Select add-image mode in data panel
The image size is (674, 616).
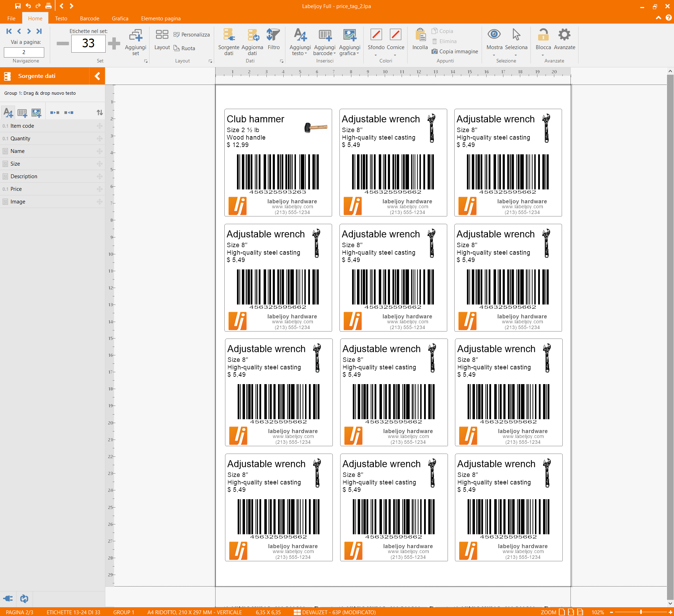point(36,113)
